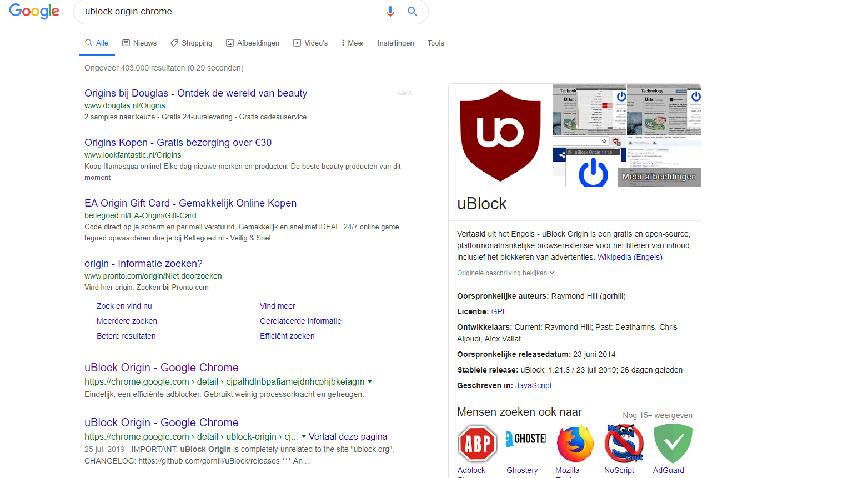The width and height of the screenshot is (868, 478).
Task: Open the first Technology screenshot thumbnail
Action: (x=589, y=109)
